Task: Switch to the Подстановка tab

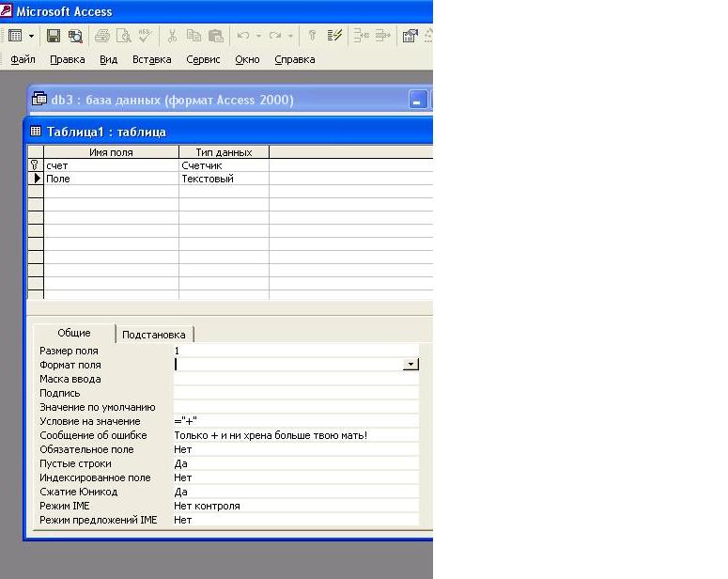Action: pos(154,335)
